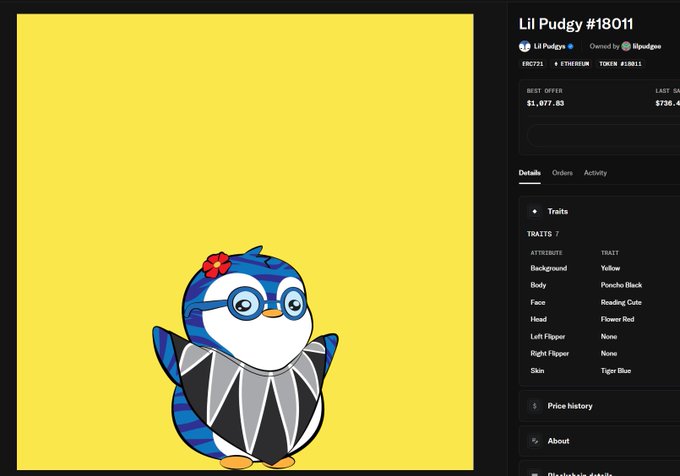Click the ATTRIBUTE column header
The height and width of the screenshot is (476, 680).
546,253
